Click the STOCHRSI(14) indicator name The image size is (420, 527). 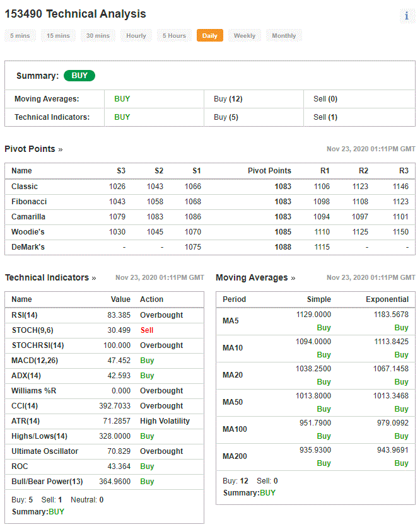click(x=38, y=345)
